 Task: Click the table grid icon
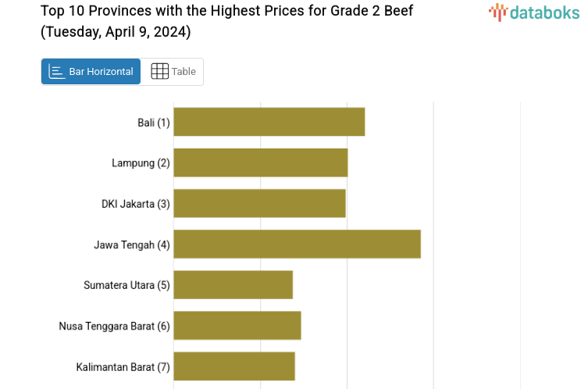tap(159, 72)
